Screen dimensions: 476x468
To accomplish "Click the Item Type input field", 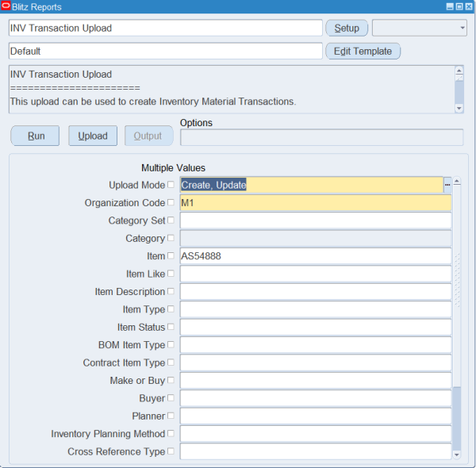I will click(316, 309).
